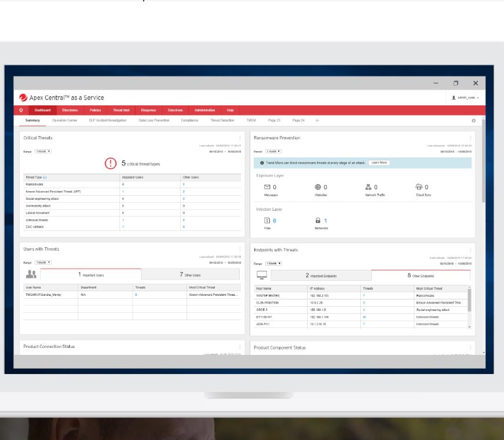
Task: Open the Threat Intel menu
Action: (121, 110)
